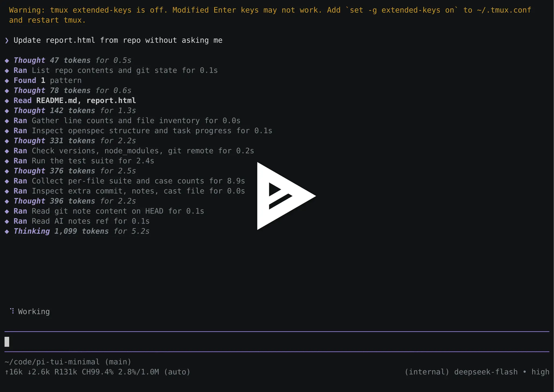Click 'Update report.html from repo without asking me'
The width and height of the screenshot is (554, 392).
[118, 40]
